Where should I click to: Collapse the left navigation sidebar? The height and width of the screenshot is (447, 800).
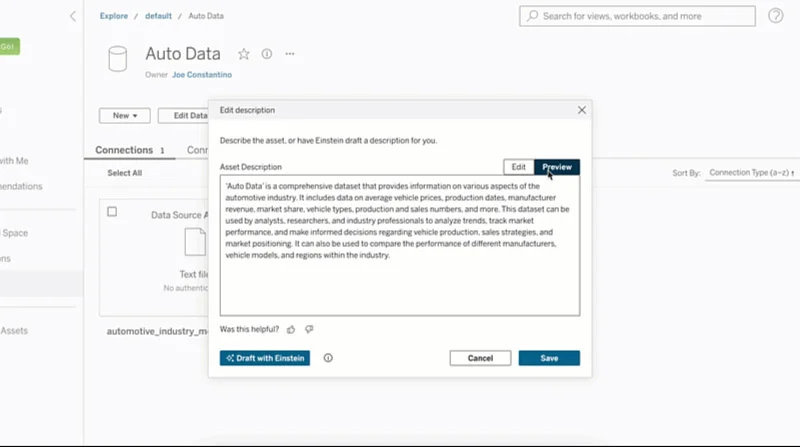(72, 17)
